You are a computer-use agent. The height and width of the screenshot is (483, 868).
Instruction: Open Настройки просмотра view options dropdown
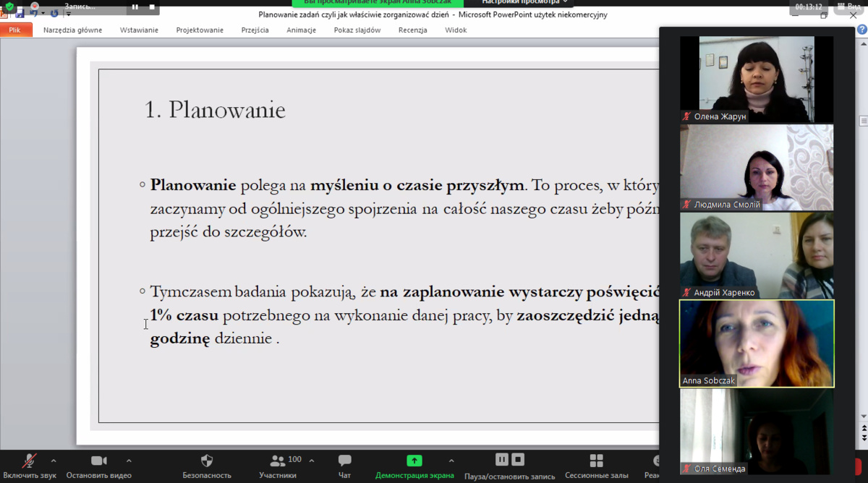(525, 3)
